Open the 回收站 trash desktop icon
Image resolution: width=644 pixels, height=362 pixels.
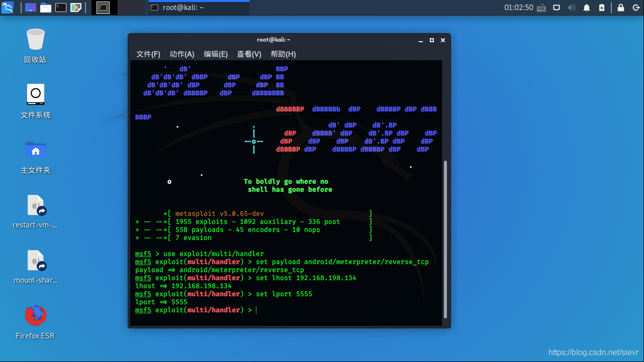36,46
